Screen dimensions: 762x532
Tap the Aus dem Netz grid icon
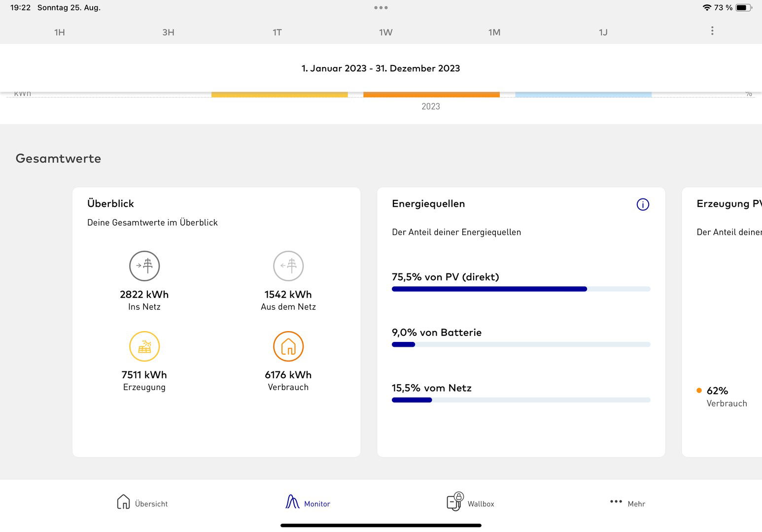point(288,266)
